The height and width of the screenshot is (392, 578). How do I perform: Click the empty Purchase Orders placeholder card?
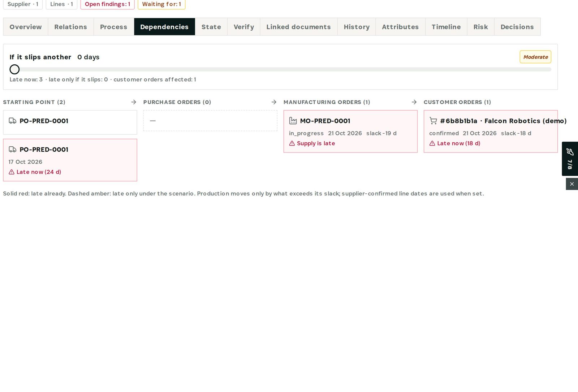(x=210, y=121)
